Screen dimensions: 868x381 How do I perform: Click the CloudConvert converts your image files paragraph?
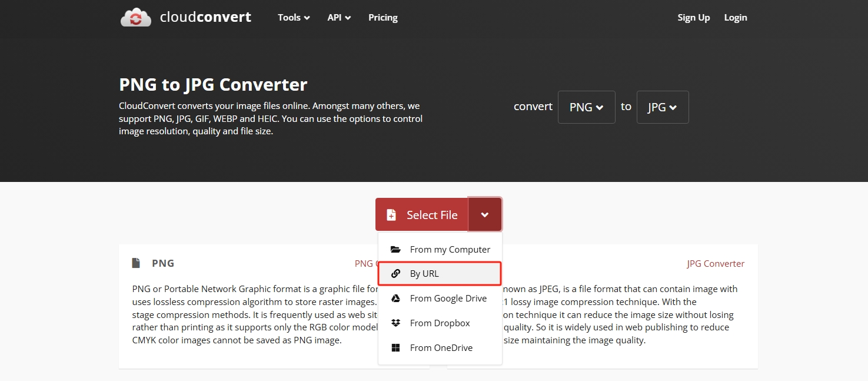[271, 119]
